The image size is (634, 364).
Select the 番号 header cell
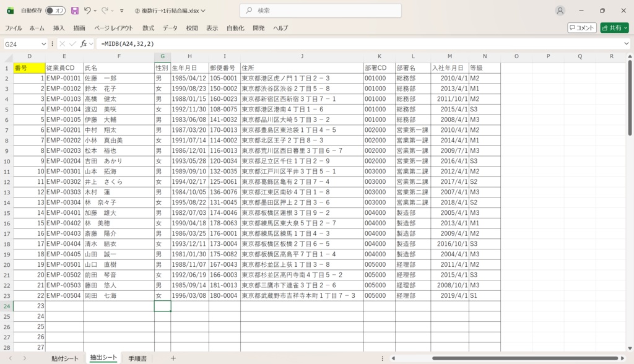pos(29,68)
